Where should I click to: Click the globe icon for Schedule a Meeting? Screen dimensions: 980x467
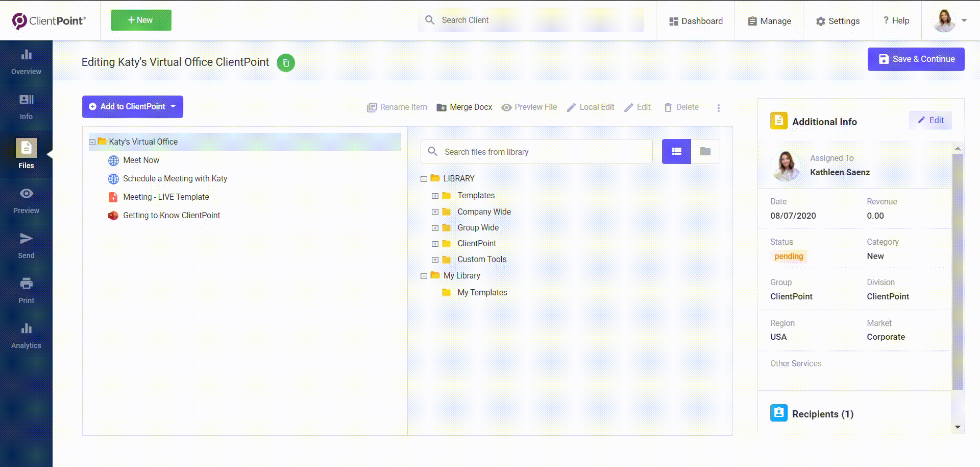pos(113,179)
